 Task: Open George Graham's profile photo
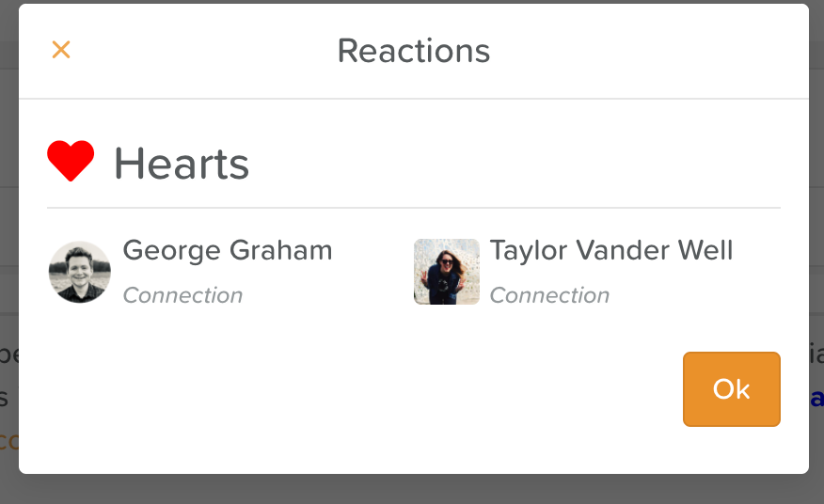pos(80,272)
